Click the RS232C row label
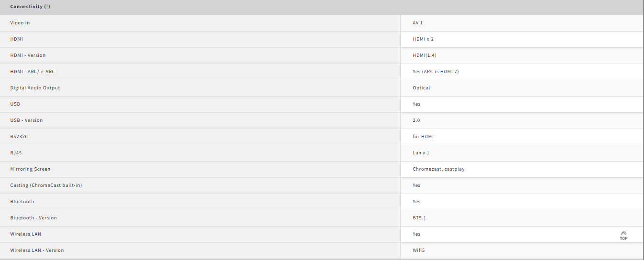644x260 pixels. pyautogui.click(x=19, y=137)
